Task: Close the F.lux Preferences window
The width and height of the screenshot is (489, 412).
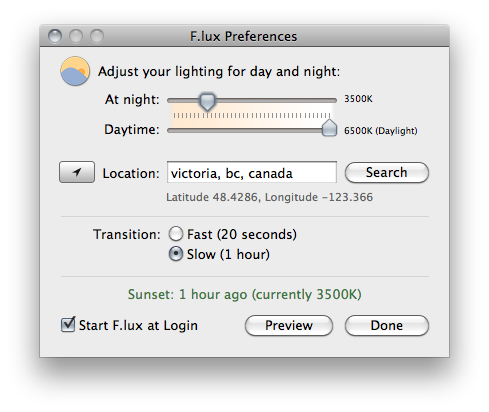Action: coord(55,36)
